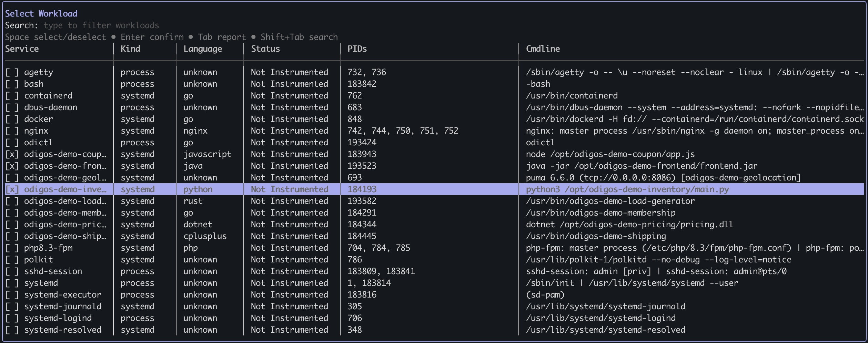868x343 pixels.
Task: Click the Language column header
Action: 203,49
